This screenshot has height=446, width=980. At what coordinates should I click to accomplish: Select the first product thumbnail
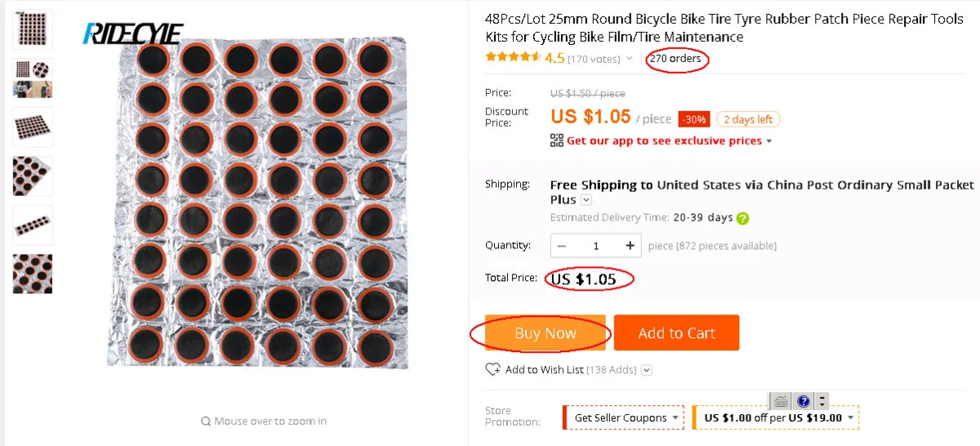point(33,29)
